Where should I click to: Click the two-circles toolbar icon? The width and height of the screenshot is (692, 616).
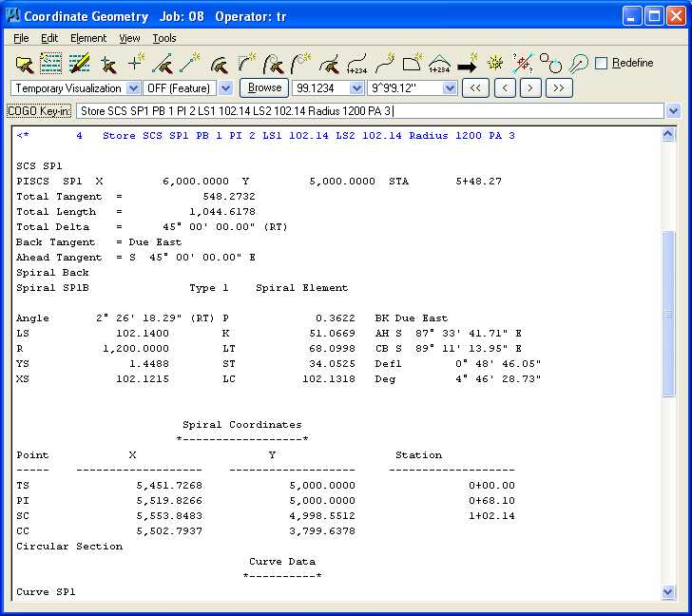tap(550, 64)
